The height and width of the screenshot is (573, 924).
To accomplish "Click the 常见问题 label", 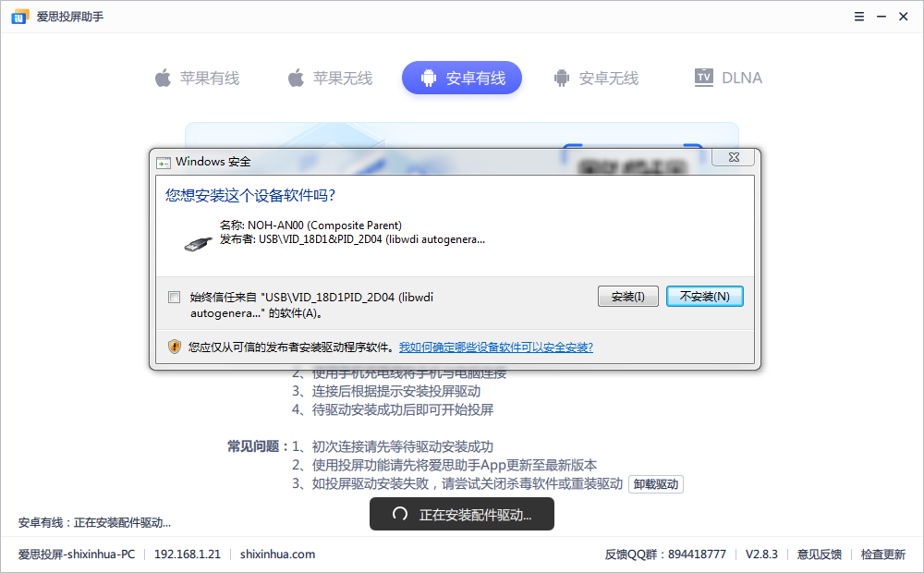I will pos(258,446).
